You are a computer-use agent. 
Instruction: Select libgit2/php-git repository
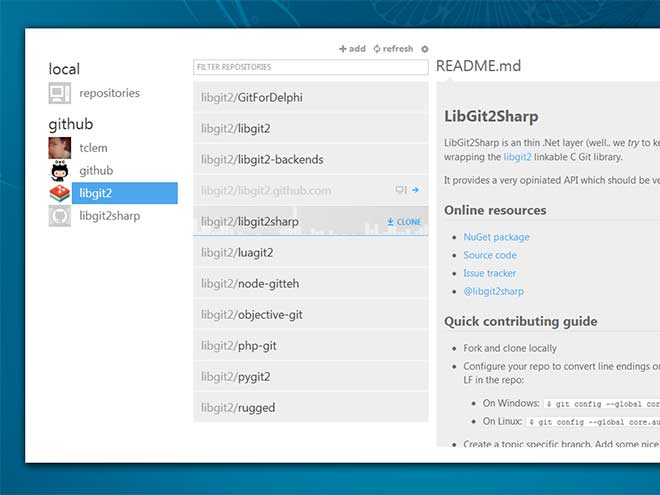point(311,346)
